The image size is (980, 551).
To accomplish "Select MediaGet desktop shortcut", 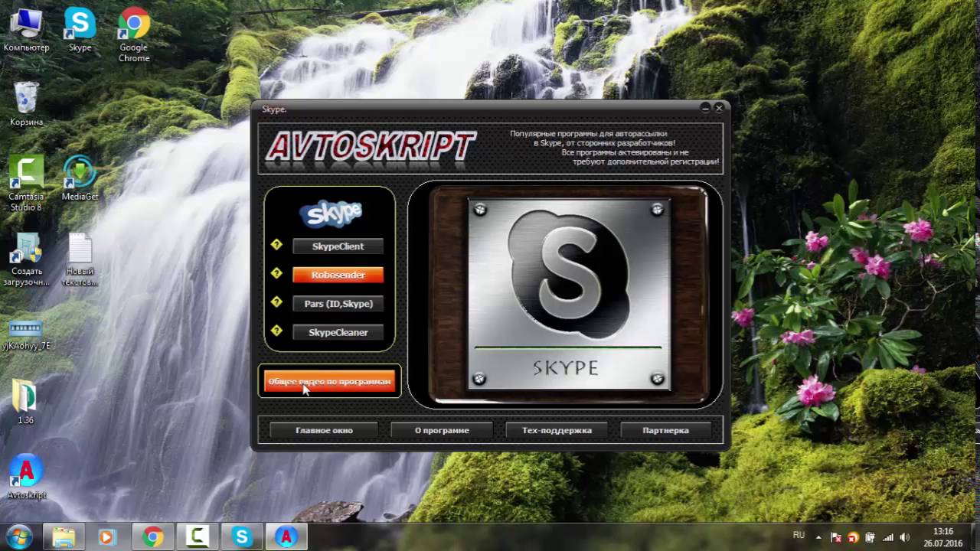I will (80, 178).
